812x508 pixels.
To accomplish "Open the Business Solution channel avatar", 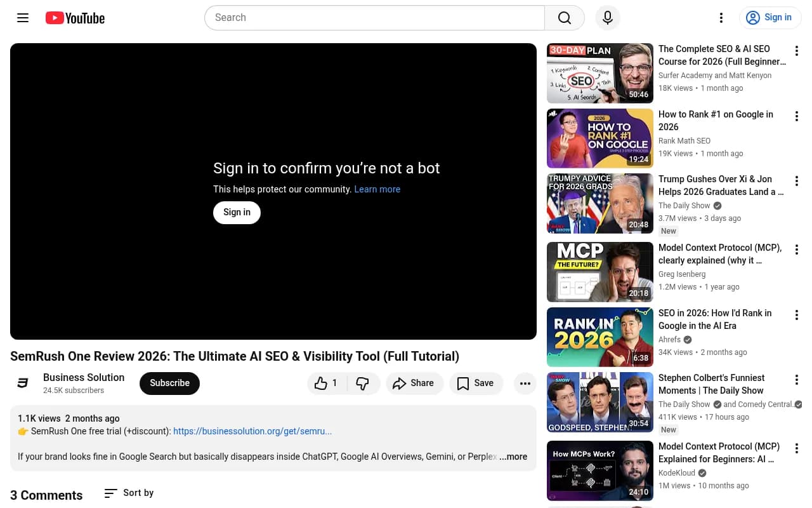I will 23,383.
